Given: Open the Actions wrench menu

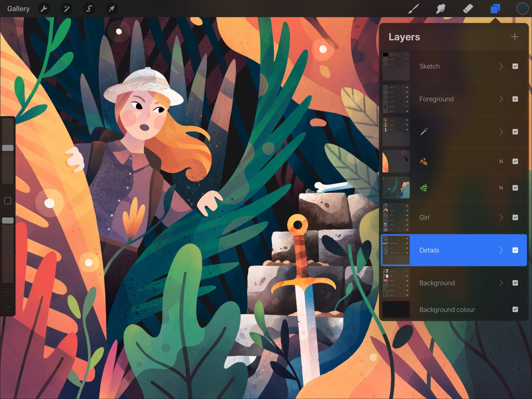Looking at the screenshot, I should click(x=44, y=8).
